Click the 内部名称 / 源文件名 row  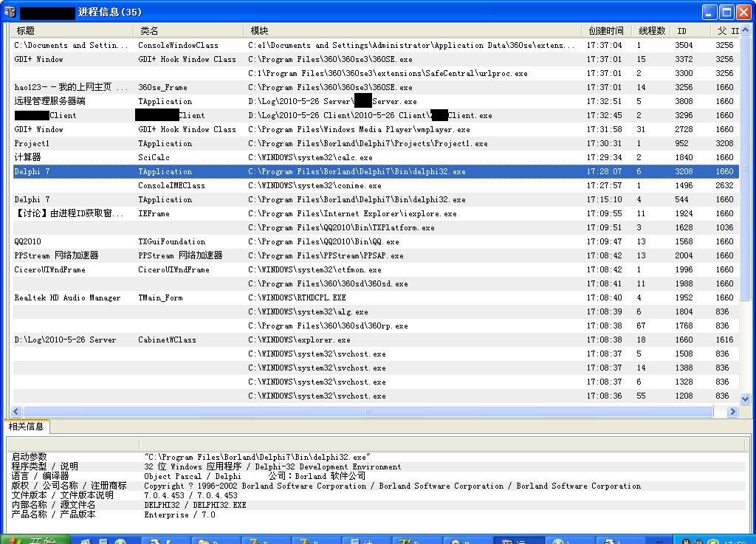(377, 505)
